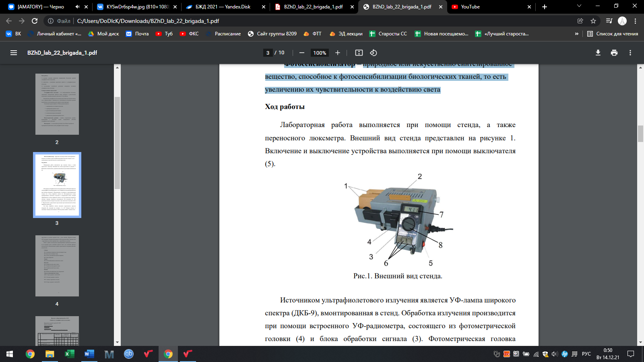Click the document vertical scrollbar thumb
Image resolution: width=644 pixels, height=362 pixels.
pos(641,134)
